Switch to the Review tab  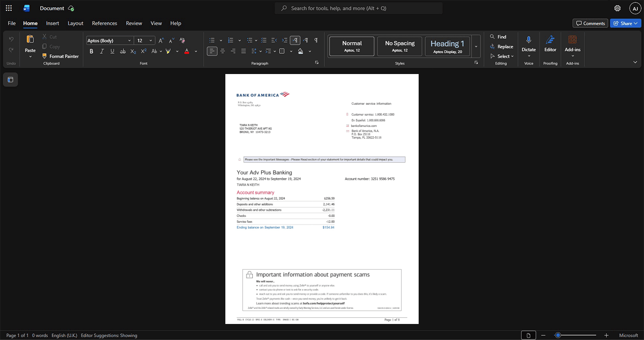coord(134,23)
